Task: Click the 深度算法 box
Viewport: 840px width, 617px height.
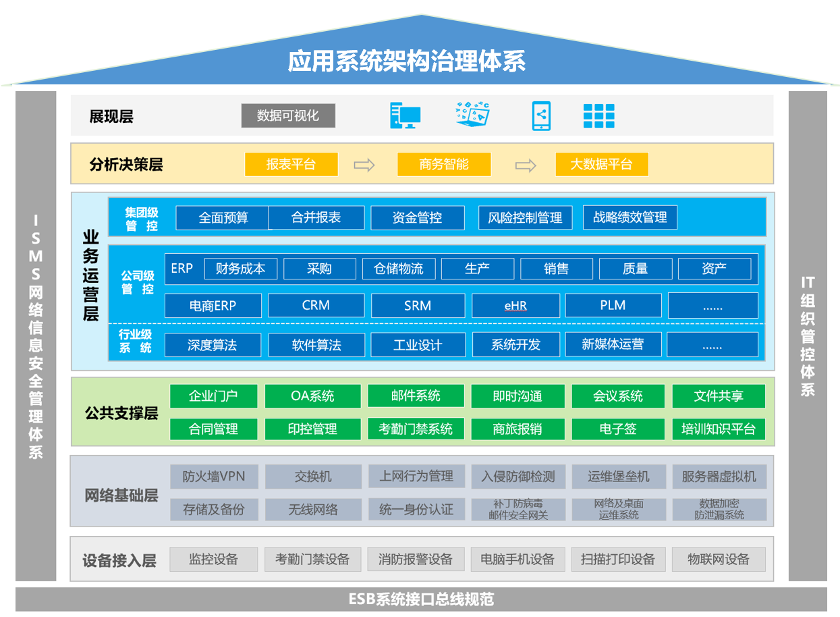Action: pyautogui.click(x=213, y=345)
